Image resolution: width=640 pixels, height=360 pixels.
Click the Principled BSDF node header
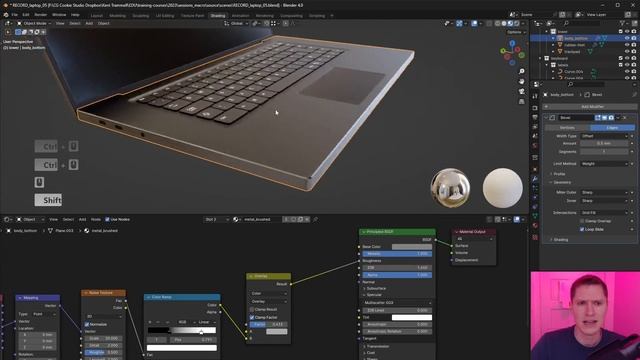(397, 232)
